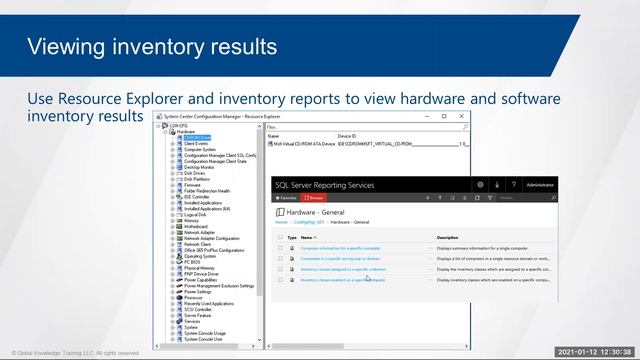640x360 pixels.
Task: Click the tree pane horizontal scrollbar thumb
Action: click(x=199, y=346)
